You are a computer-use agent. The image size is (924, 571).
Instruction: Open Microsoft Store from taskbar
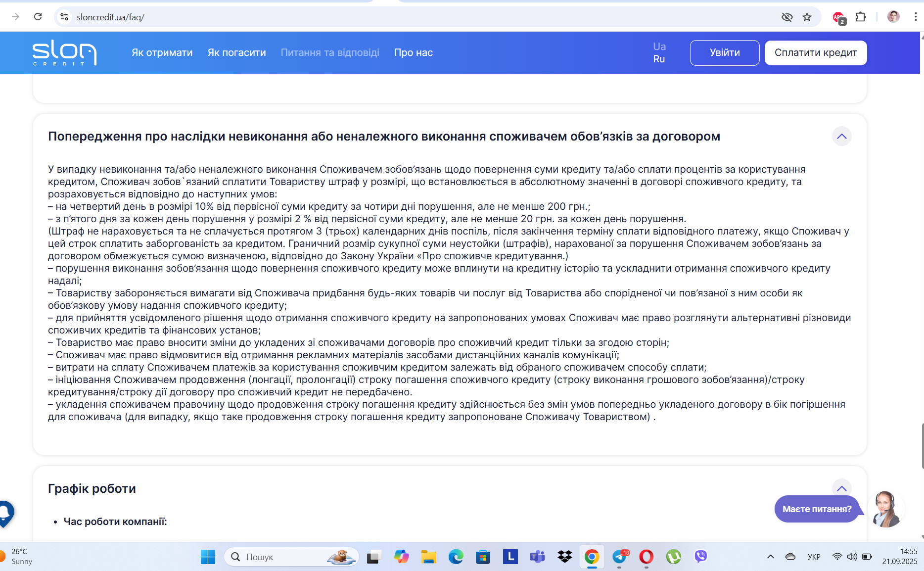[x=483, y=557]
